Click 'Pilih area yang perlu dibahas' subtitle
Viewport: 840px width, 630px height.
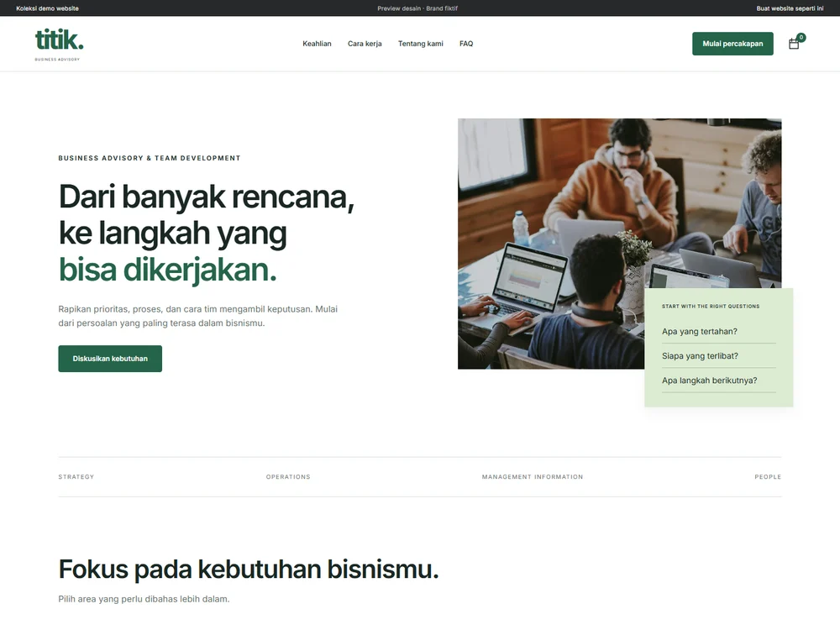(144, 599)
